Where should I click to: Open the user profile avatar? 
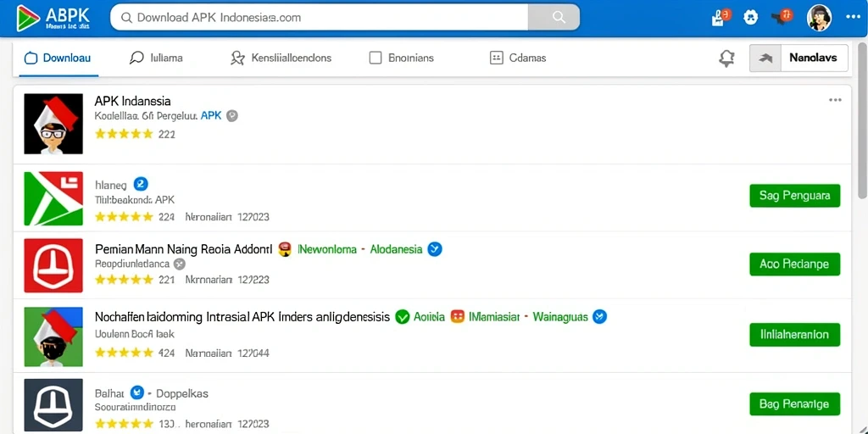819,18
